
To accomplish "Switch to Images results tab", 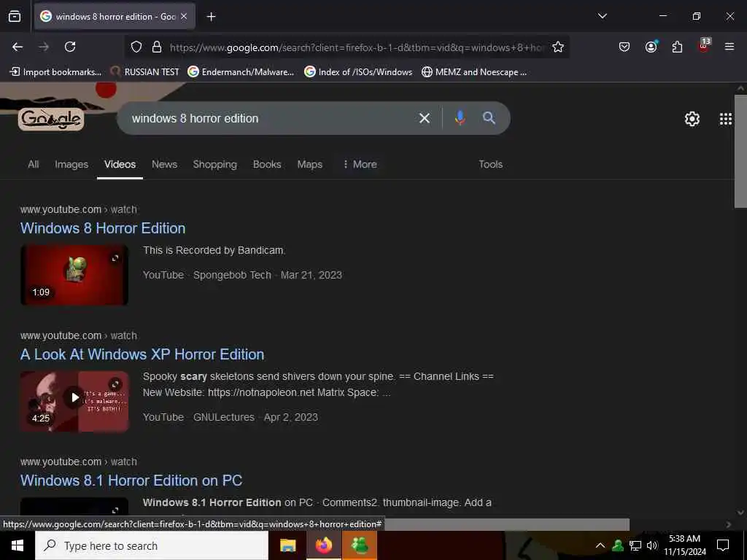I will (x=71, y=164).
